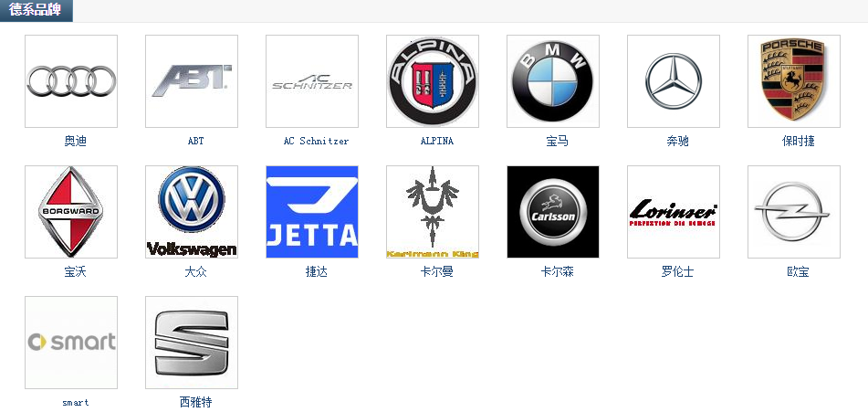The height and width of the screenshot is (412, 868).
Task: Click the ALPINA circular emblem
Action: (x=433, y=81)
